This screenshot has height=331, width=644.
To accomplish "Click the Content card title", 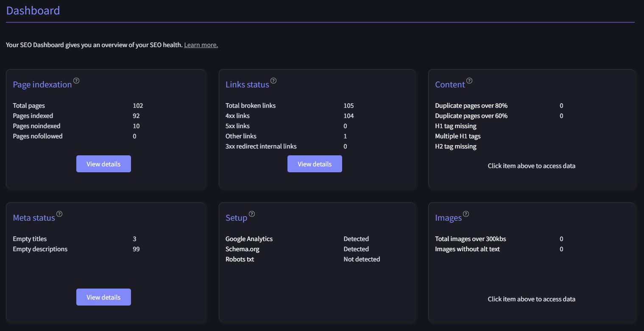I will tap(450, 84).
